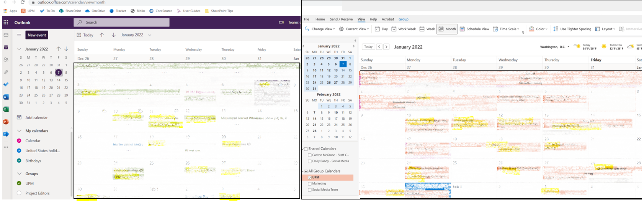Switch desktop Outlook to Work Week view
The height and width of the screenshot is (201, 644).
tap(404, 29)
